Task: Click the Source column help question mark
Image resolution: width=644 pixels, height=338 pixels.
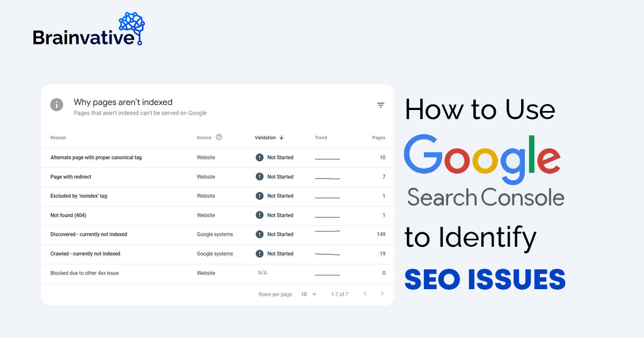Action: click(x=219, y=137)
